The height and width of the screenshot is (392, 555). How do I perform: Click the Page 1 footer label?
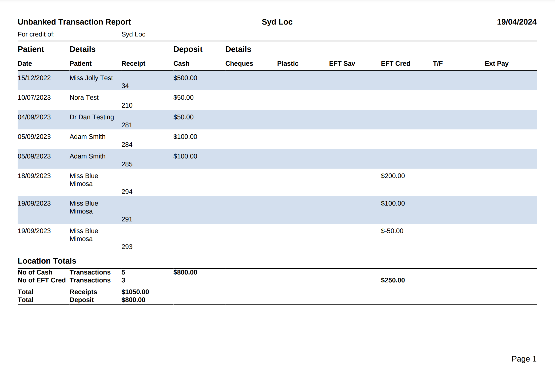524,359
